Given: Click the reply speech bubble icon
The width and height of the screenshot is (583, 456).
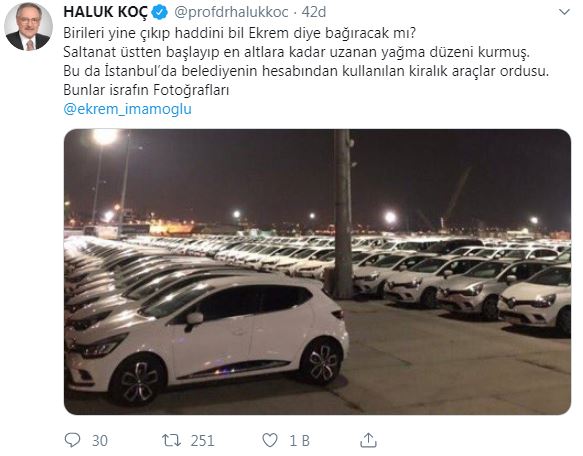Looking at the screenshot, I should (x=72, y=440).
